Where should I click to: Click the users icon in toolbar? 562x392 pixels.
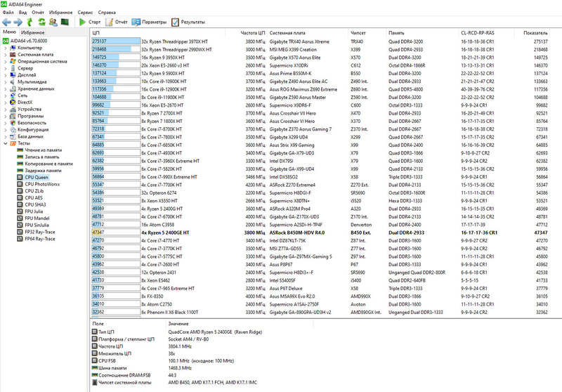point(53,22)
